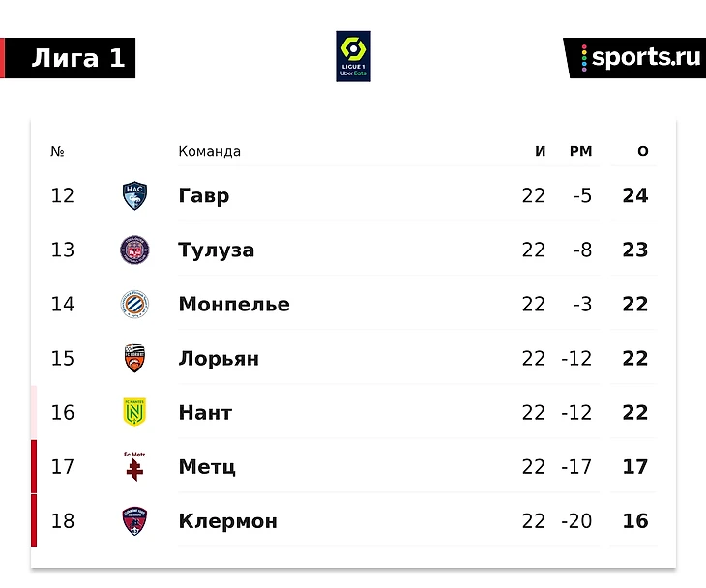
Task: Click the Ligue 1 Uber Eats logo
Action: pyautogui.click(x=353, y=56)
